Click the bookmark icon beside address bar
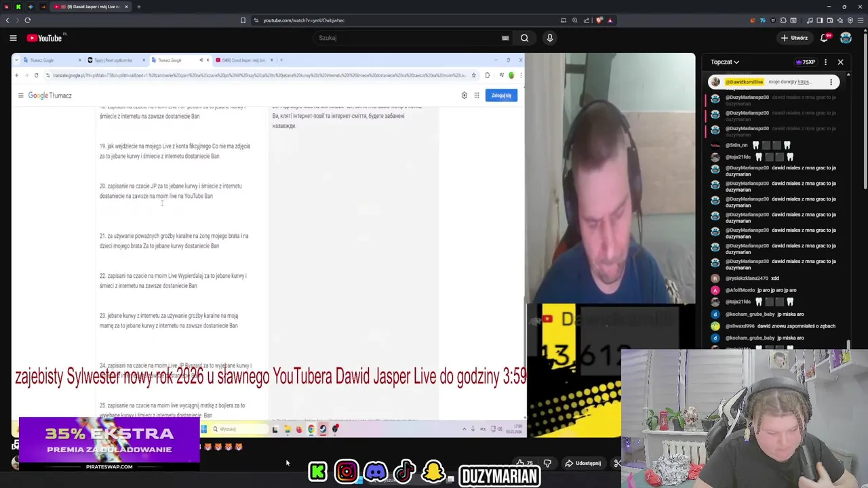 [243, 20]
